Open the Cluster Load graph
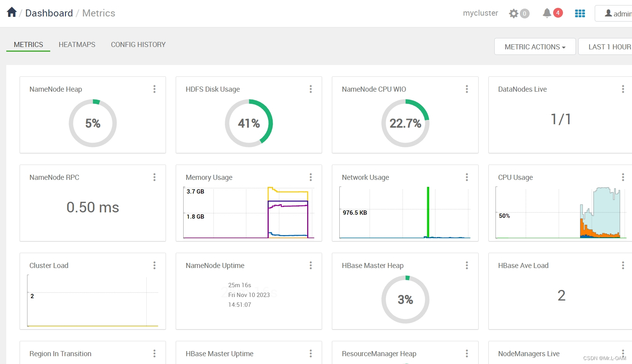 click(x=93, y=301)
